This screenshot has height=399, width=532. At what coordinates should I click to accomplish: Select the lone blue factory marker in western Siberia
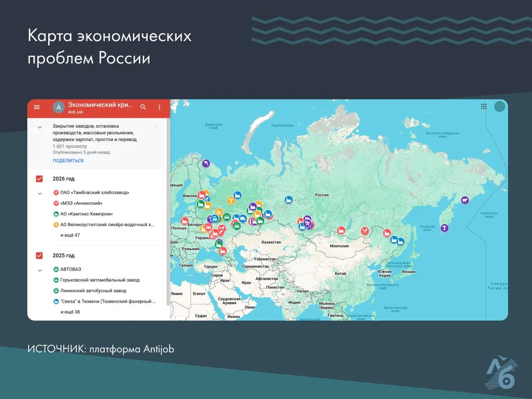tap(288, 200)
